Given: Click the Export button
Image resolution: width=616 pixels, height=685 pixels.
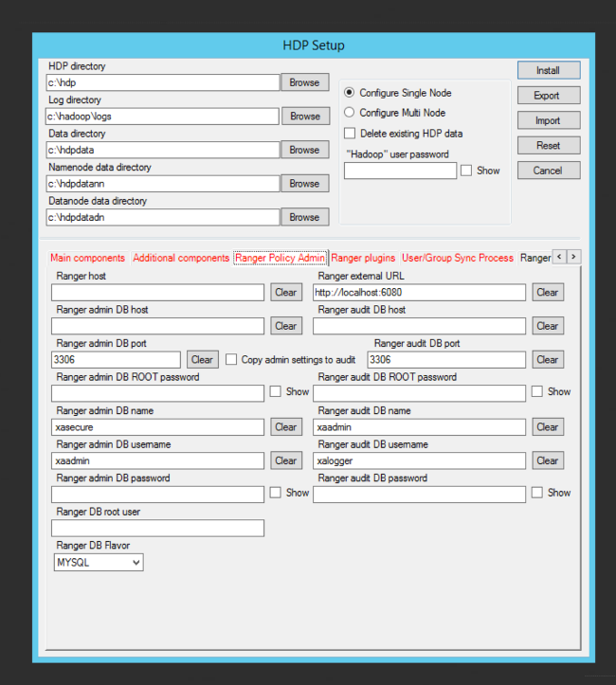Looking at the screenshot, I should coord(548,96).
